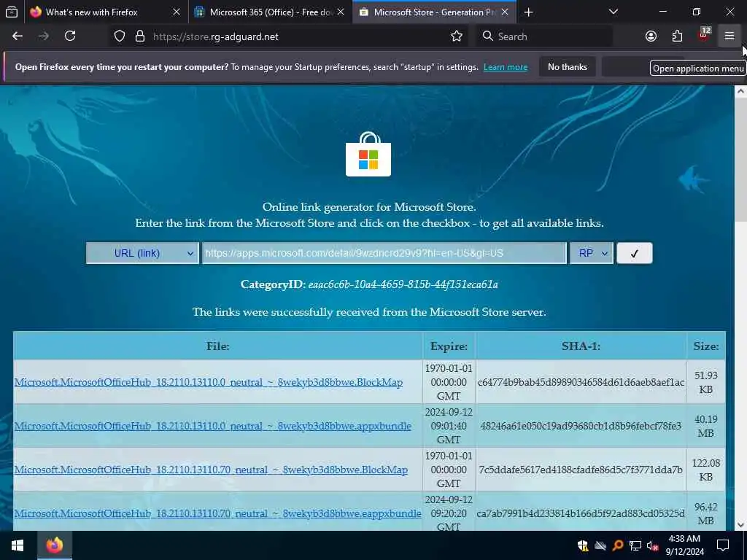
Task: Close the Microsoft 365 (Office) tab
Action: pos(341,12)
